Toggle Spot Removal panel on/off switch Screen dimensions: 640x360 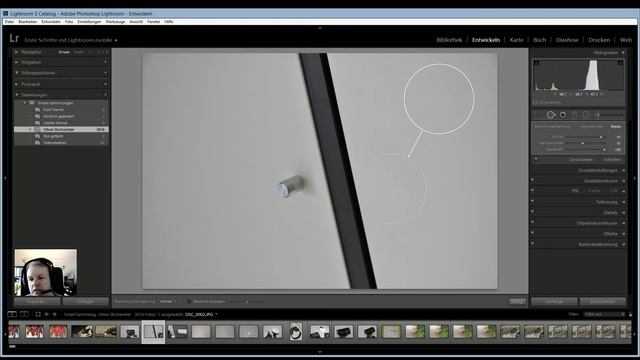(536, 160)
